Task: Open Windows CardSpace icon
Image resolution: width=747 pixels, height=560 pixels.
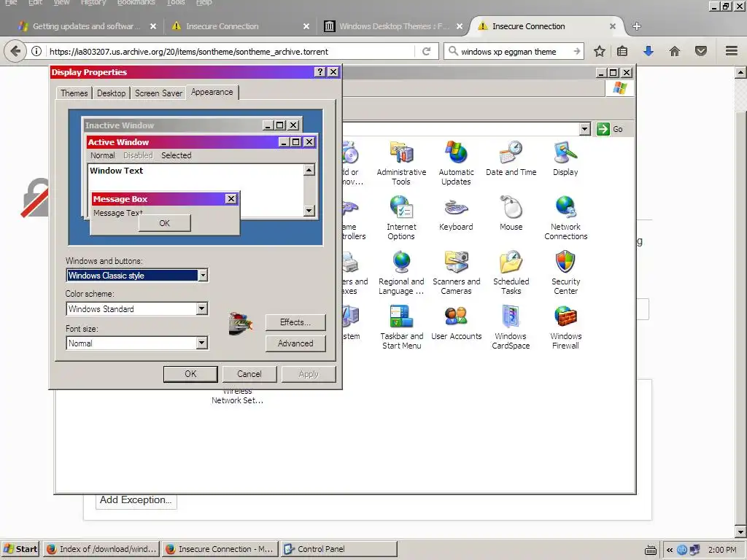Action: pyautogui.click(x=511, y=327)
